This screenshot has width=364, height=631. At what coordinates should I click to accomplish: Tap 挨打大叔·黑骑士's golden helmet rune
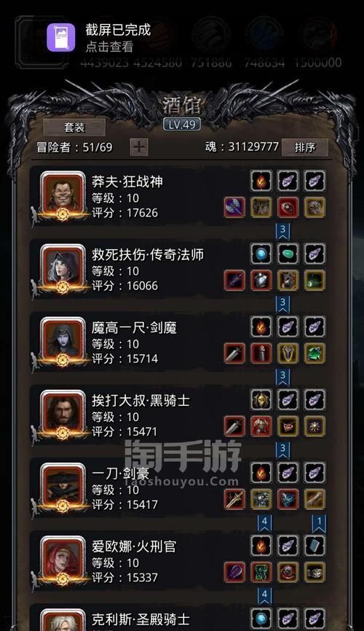click(261, 399)
